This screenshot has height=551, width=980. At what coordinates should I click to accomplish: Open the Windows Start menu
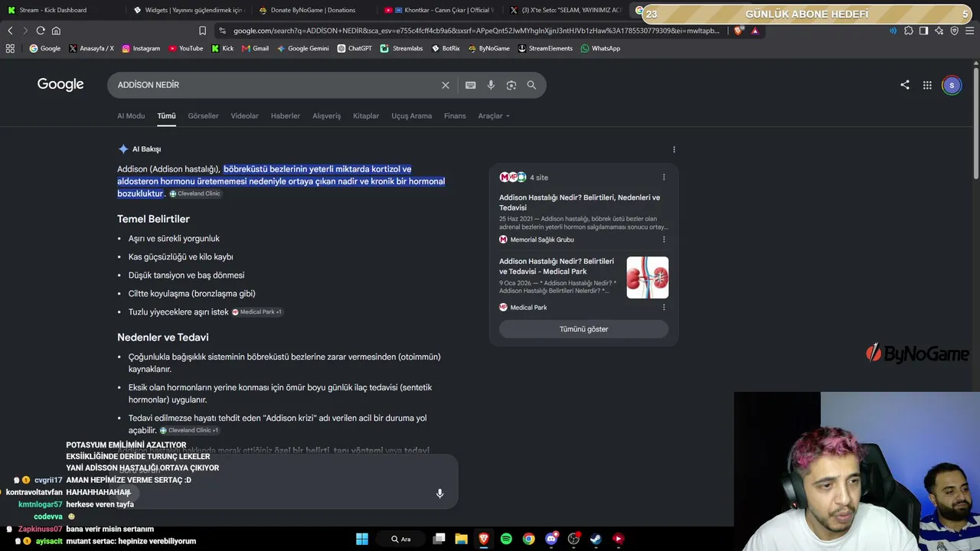tap(362, 539)
